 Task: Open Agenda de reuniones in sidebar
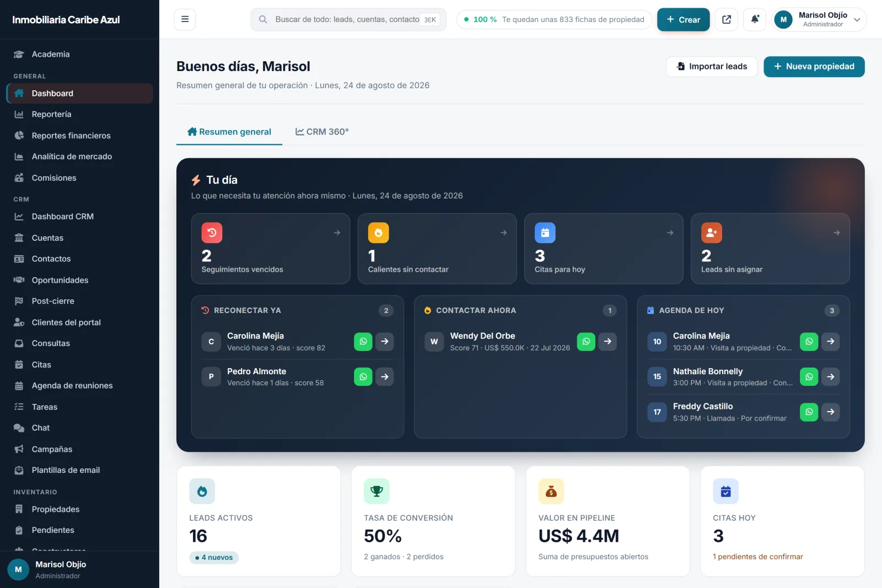(x=80, y=386)
